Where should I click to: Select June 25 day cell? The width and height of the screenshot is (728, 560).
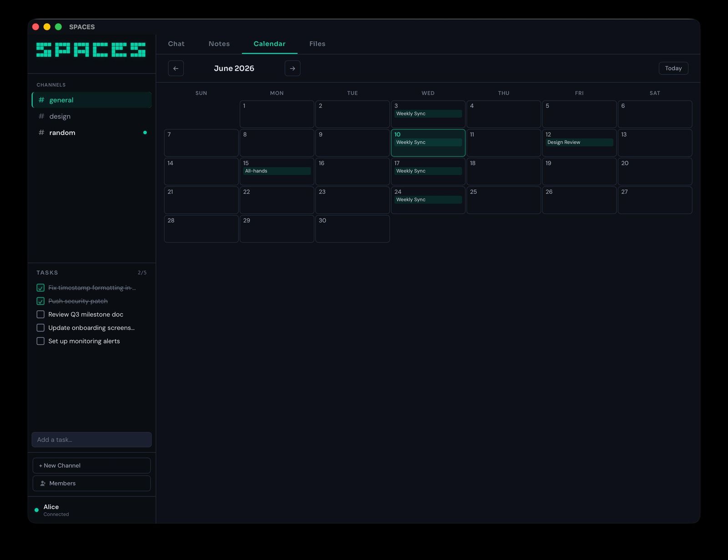[x=504, y=200]
